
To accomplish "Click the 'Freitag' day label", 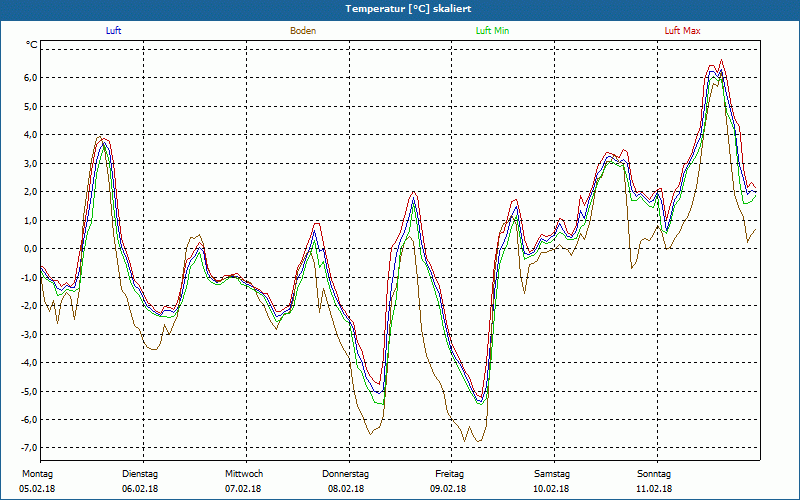I will click(449, 474).
